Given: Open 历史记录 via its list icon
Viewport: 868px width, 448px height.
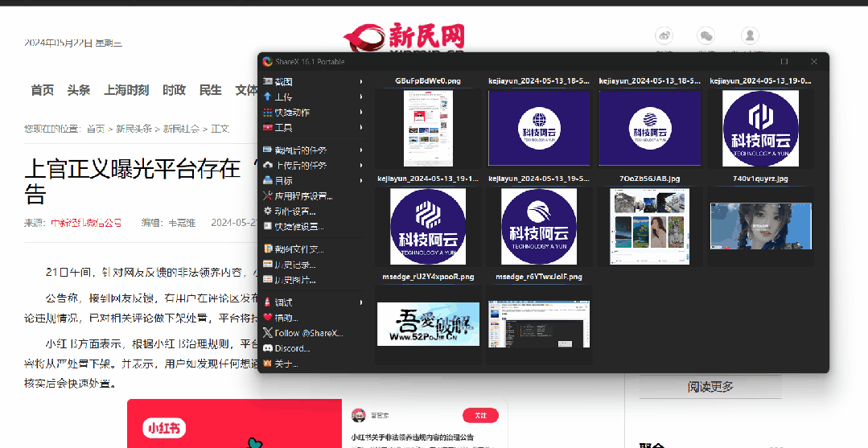Looking at the screenshot, I should point(268,265).
